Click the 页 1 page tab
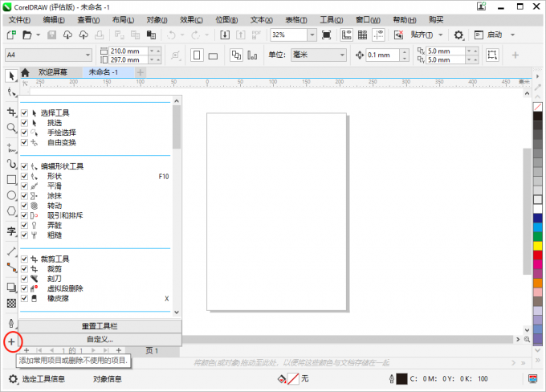This screenshot has height=392, width=546. [152, 351]
